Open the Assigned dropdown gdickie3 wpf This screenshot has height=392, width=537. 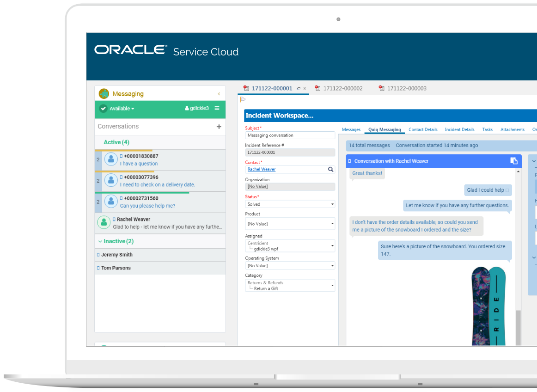click(x=290, y=245)
